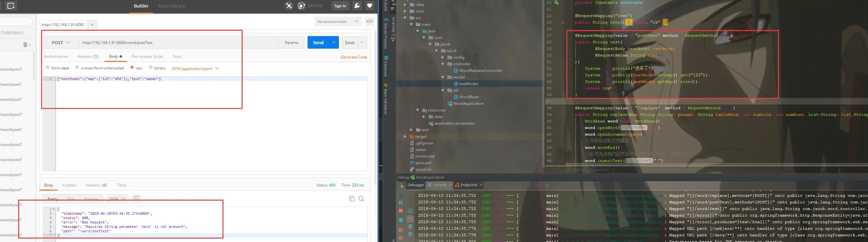Screen dimensions: 868x242
Task: Click the sync status OFFLINE icon
Action: pos(302,6)
